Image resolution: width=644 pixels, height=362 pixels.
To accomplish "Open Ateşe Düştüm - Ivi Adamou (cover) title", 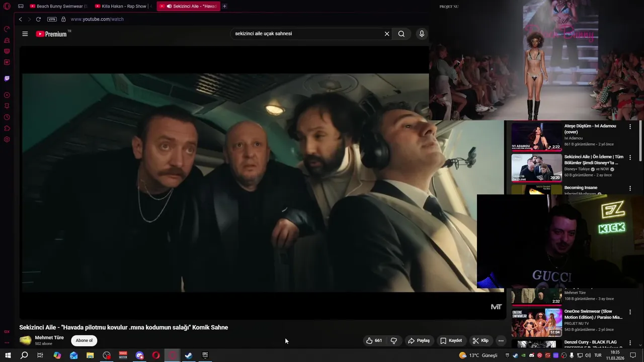I will point(590,129).
